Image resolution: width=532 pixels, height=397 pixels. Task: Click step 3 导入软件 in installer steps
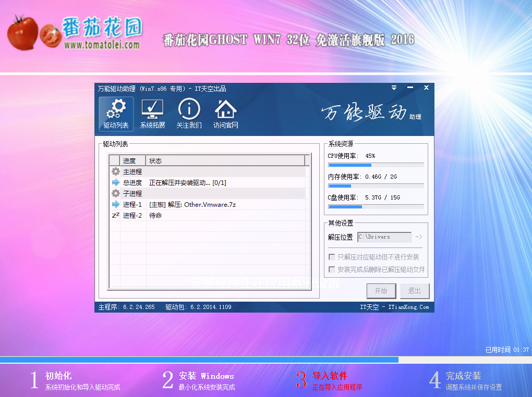tap(329, 380)
